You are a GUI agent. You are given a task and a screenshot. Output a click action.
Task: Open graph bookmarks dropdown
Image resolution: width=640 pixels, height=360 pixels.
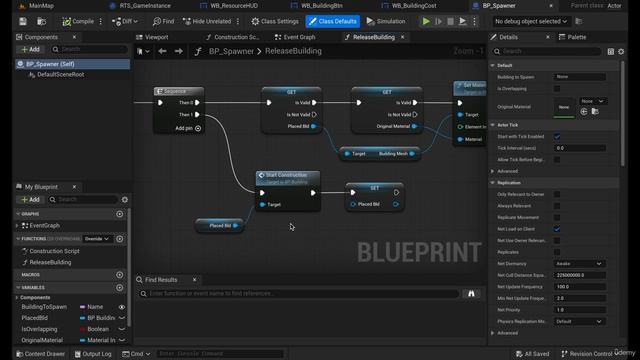coord(143,51)
